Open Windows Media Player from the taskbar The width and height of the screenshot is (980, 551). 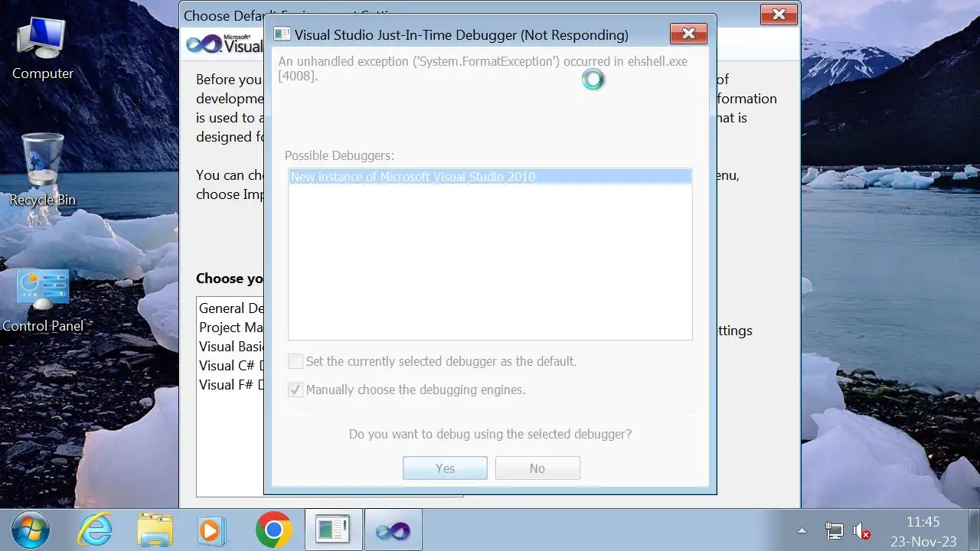pos(211,530)
